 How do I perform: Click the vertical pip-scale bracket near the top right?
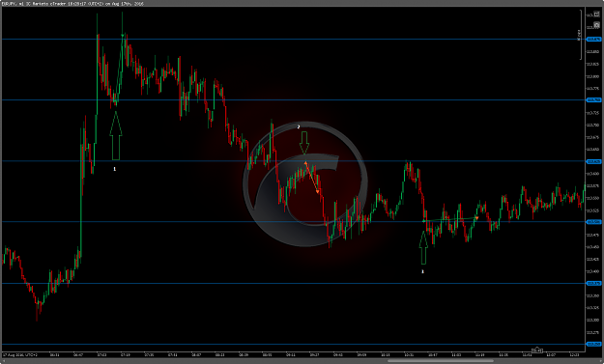[581, 35]
